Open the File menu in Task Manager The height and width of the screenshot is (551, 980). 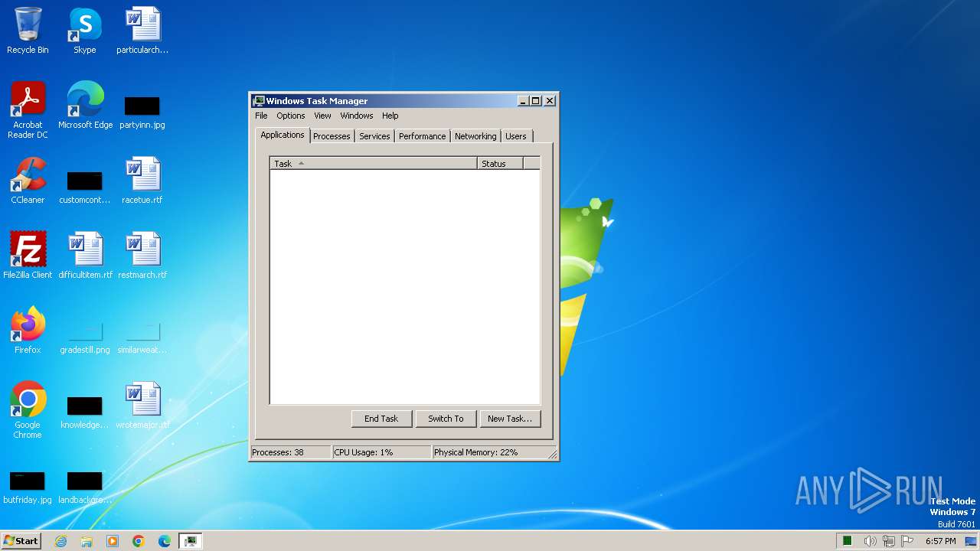click(261, 116)
